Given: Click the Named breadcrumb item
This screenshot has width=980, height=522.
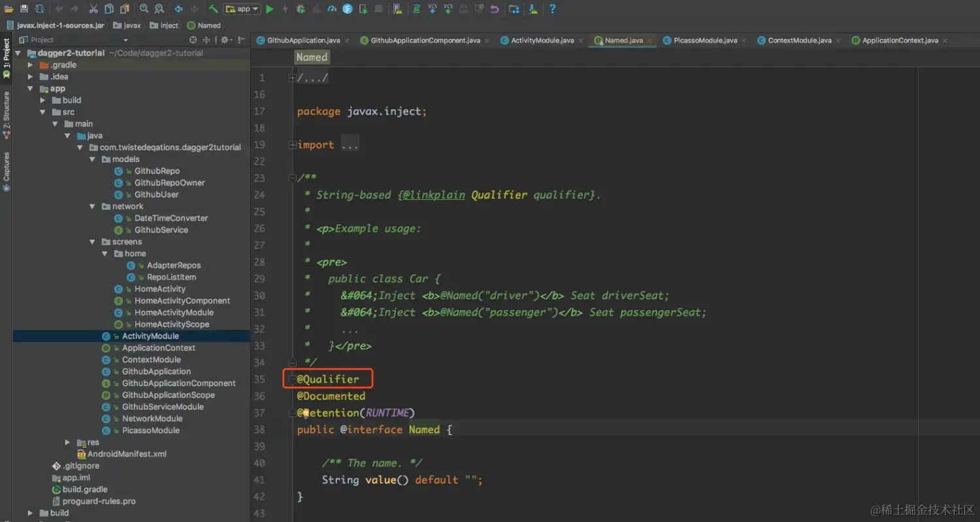Looking at the screenshot, I should point(204,25).
